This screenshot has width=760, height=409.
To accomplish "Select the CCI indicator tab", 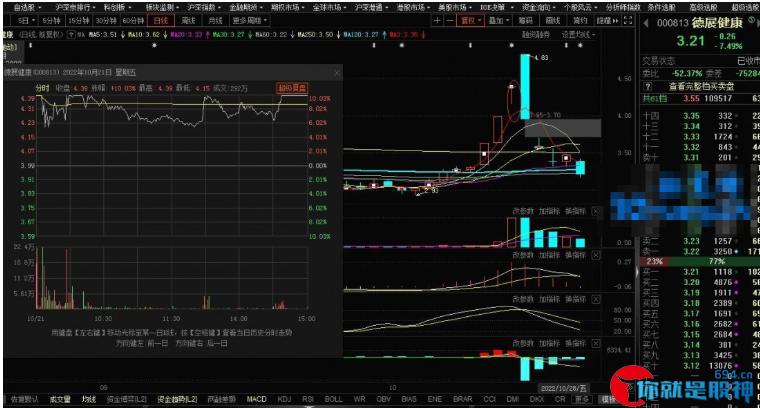I will point(490,399).
